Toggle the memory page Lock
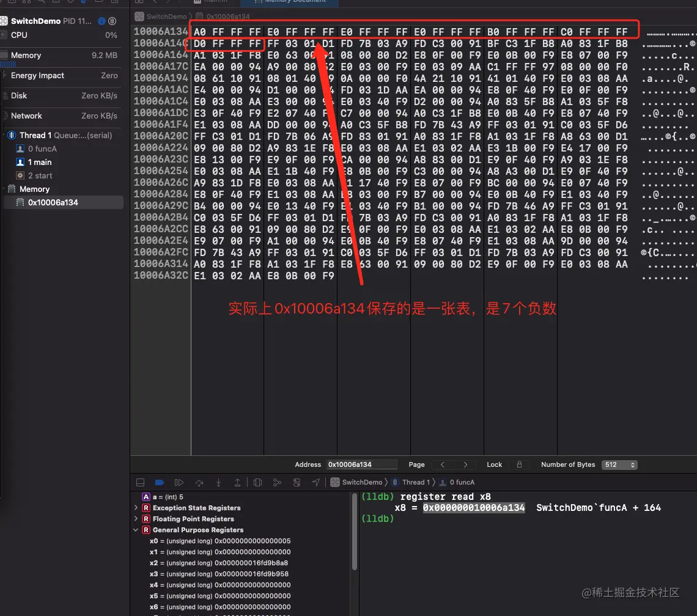The height and width of the screenshot is (616, 697). coord(519,464)
